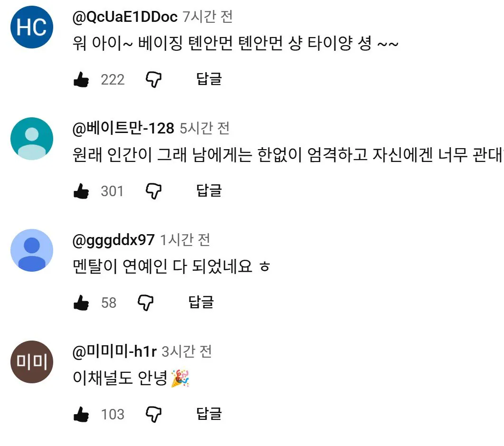
Task: Click the brown 미미 profile avatar
Action: click(x=32, y=362)
